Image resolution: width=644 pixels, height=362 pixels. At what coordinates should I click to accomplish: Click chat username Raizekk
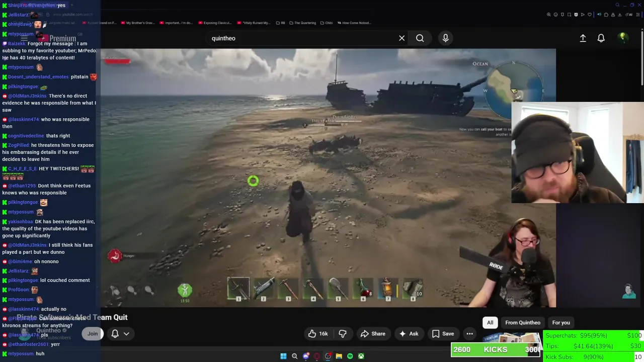[17, 44]
